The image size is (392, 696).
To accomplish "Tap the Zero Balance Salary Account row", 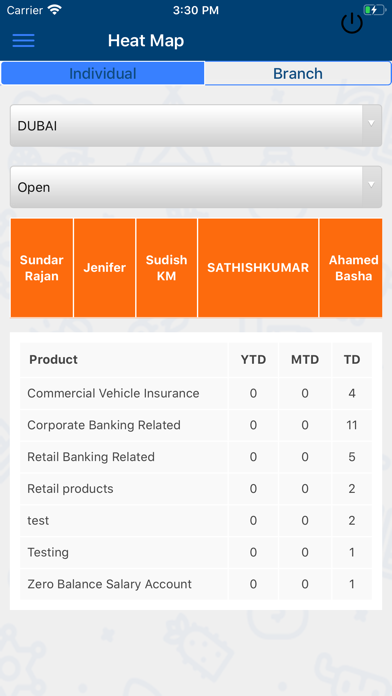I will (x=196, y=584).
